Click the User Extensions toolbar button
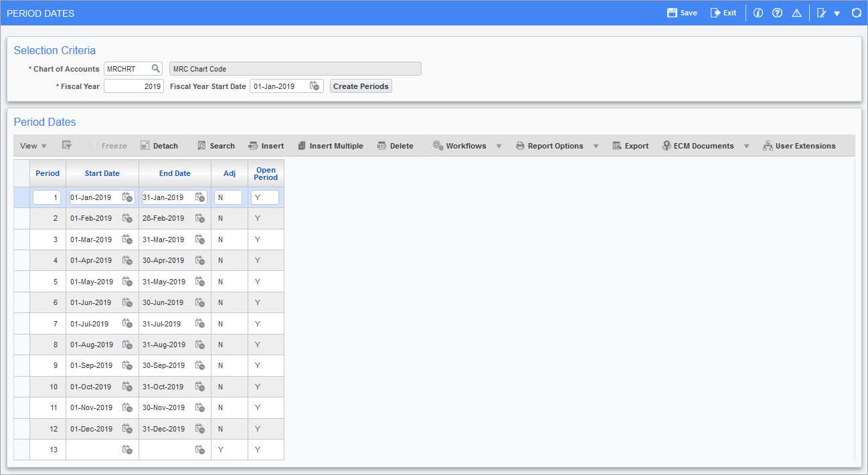 (x=799, y=146)
